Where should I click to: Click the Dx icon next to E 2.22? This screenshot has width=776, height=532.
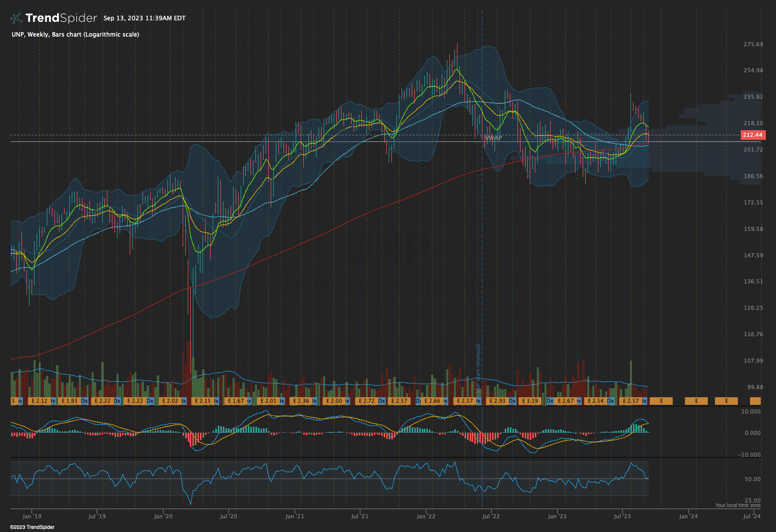[117, 400]
